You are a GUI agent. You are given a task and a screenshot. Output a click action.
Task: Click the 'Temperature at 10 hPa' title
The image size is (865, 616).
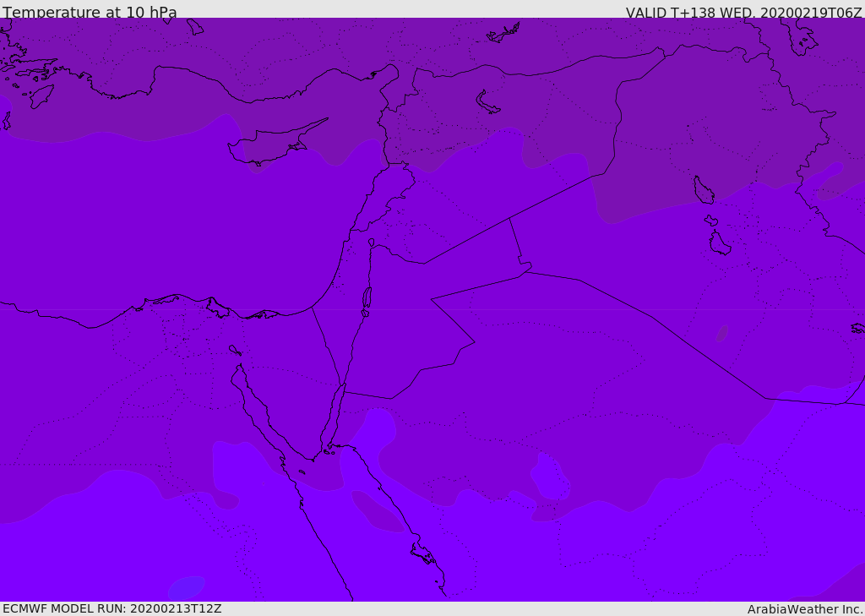[90, 12]
